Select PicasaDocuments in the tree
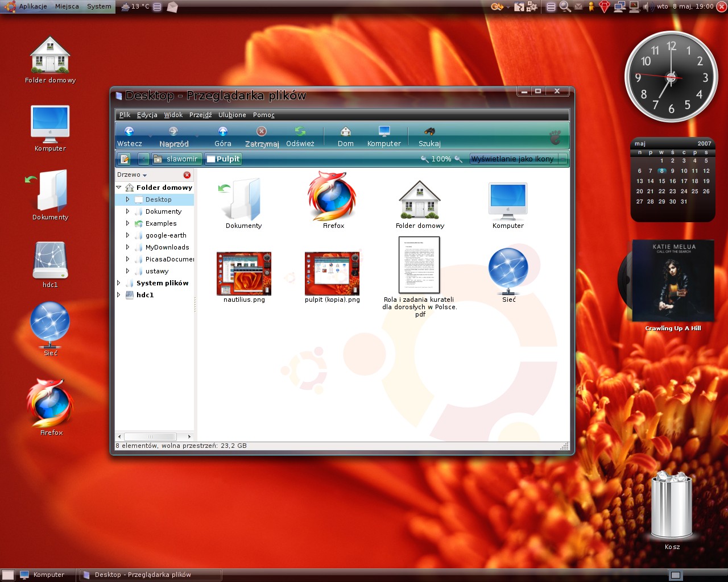 (x=169, y=259)
